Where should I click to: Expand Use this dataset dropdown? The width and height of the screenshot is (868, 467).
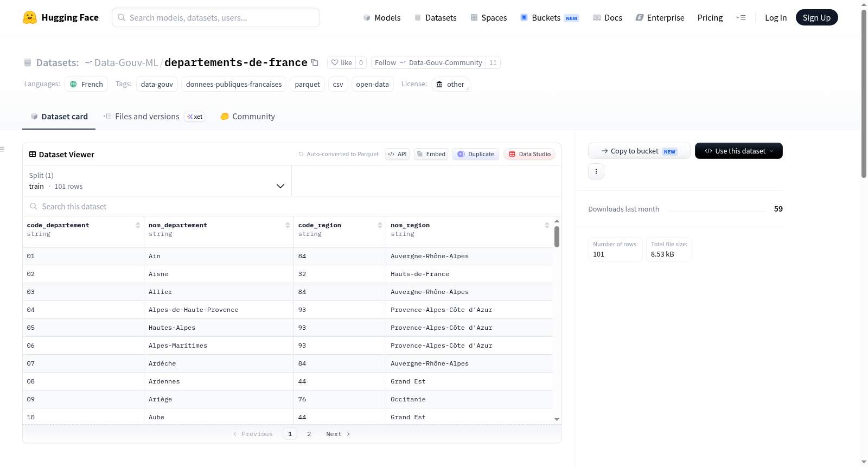[739, 151]
